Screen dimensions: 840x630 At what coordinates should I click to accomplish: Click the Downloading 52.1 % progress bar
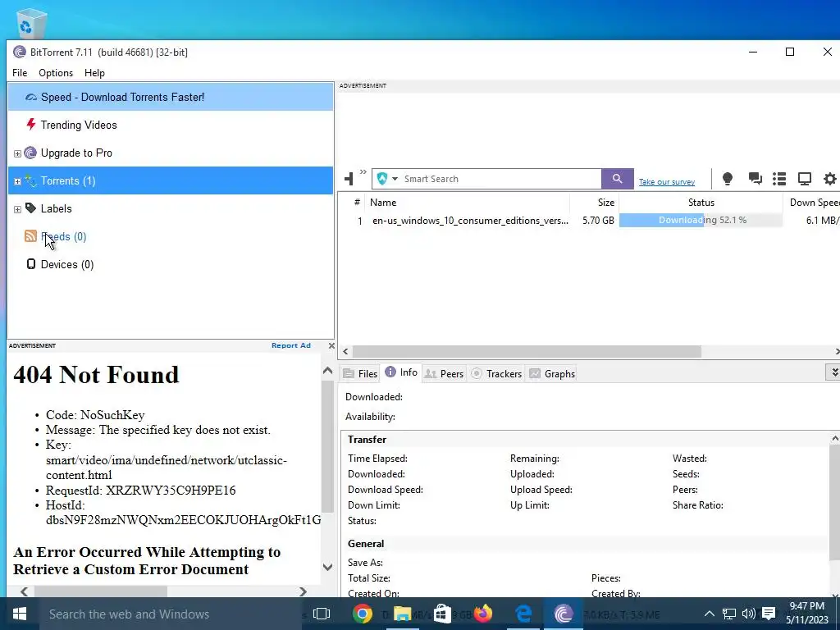pyautogui.click(x=701, y=220)
